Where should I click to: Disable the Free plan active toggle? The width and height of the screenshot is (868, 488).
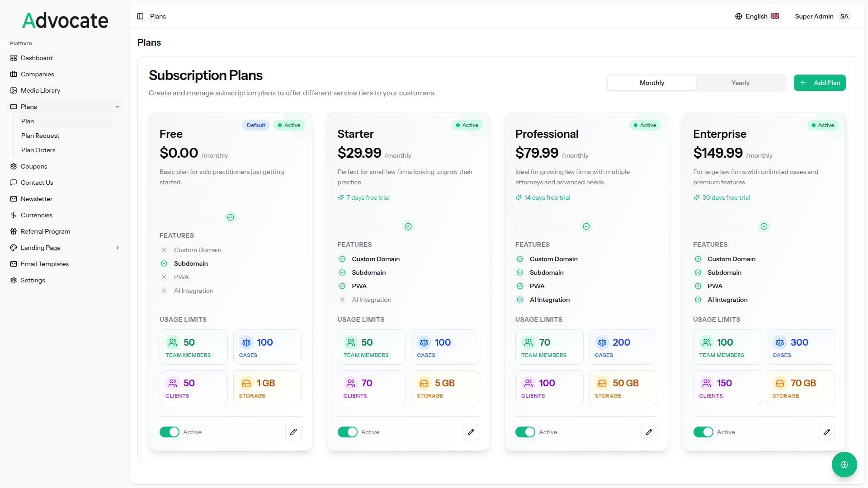point(170,432)
